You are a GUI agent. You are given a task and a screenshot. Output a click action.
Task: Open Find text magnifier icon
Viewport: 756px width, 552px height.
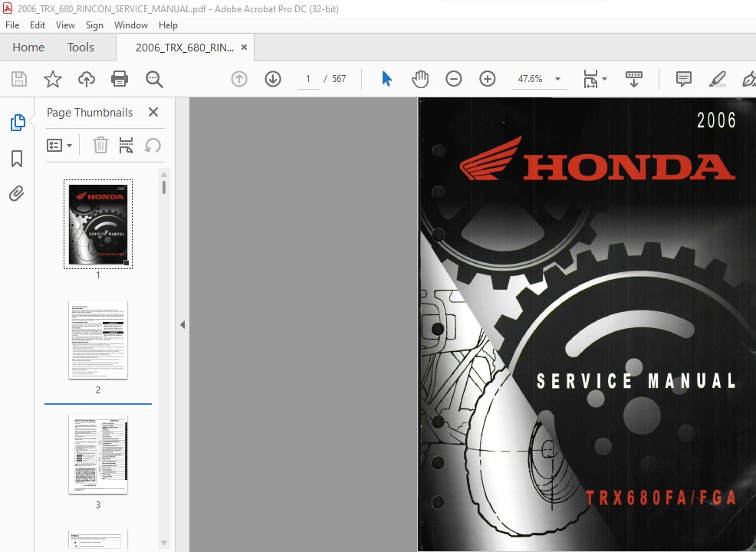point(154,79)
